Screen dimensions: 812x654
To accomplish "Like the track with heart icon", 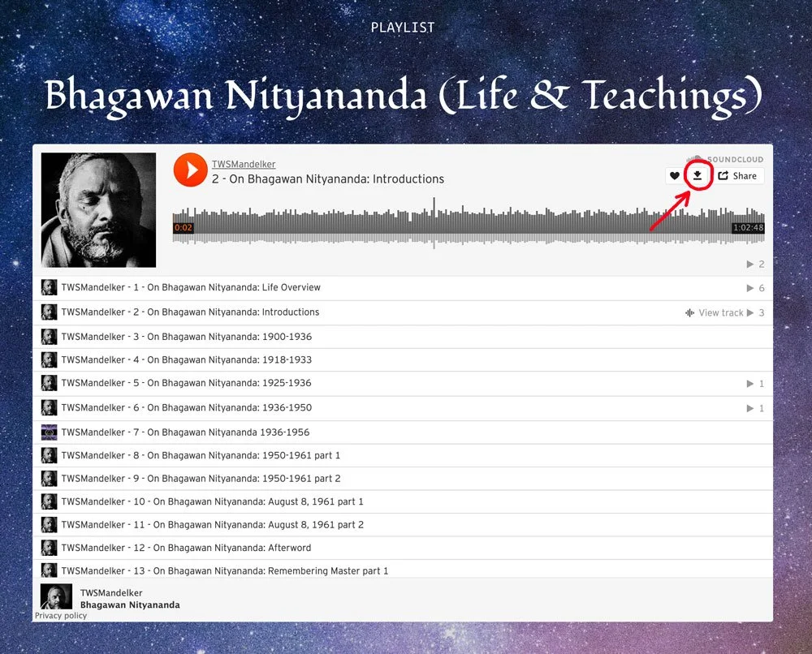I will tap(674, 176).
